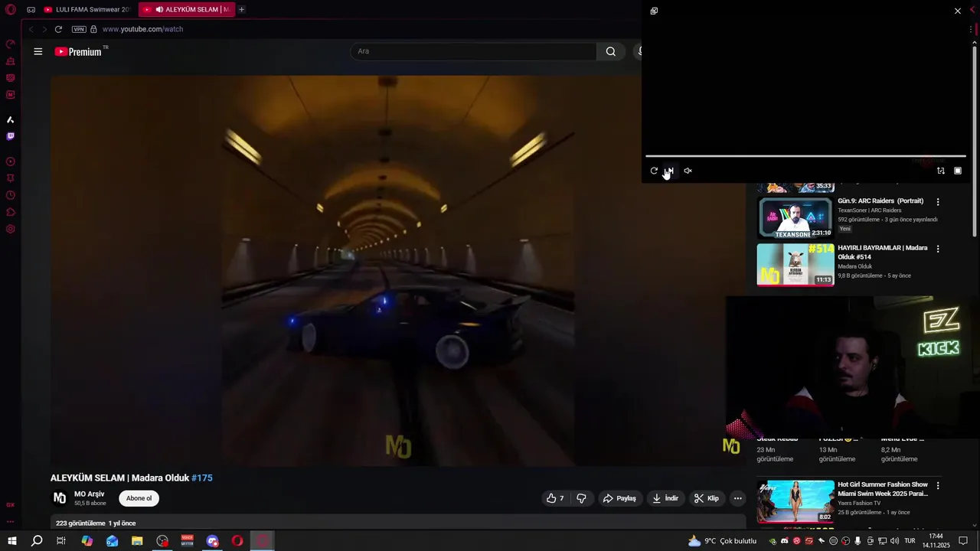Open Hot Girl Summer Fashion Show thumbnail
The width and height of the screenshot is (980, 551).
[795, 501]
